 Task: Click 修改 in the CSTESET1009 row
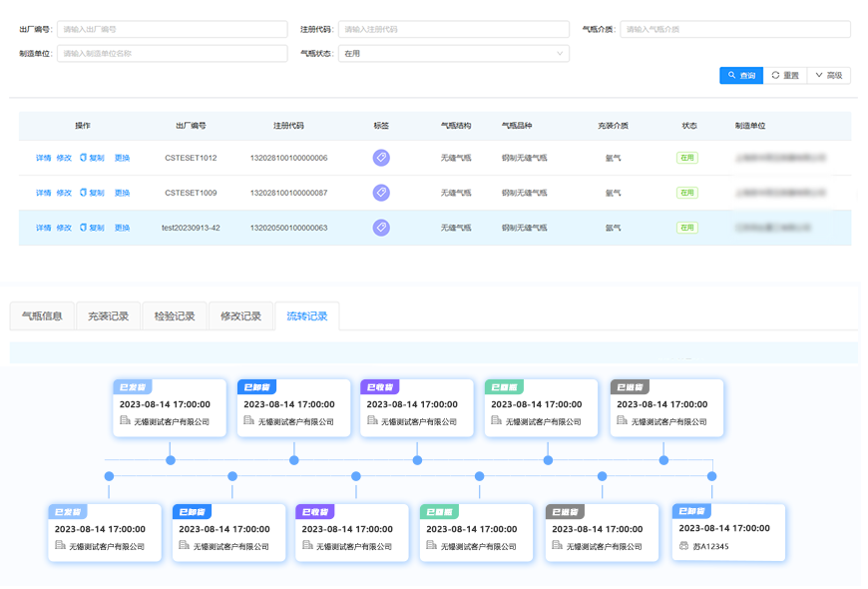tap(64, 193)
